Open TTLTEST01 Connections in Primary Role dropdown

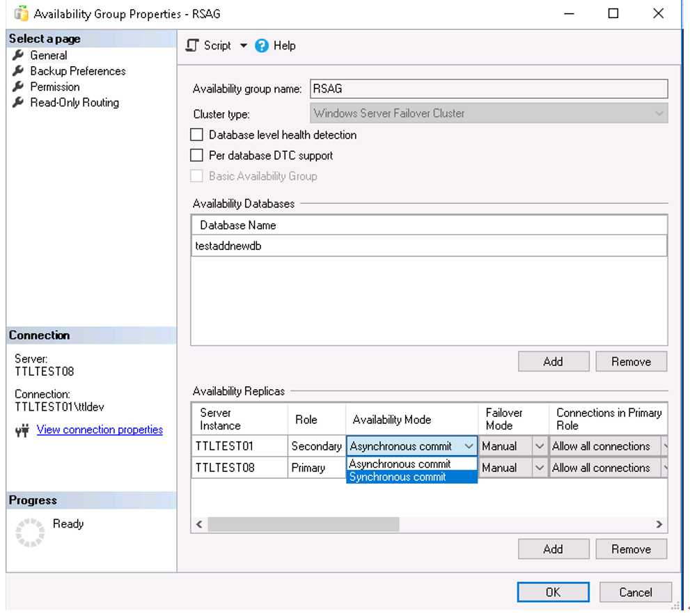pos(664,446)
